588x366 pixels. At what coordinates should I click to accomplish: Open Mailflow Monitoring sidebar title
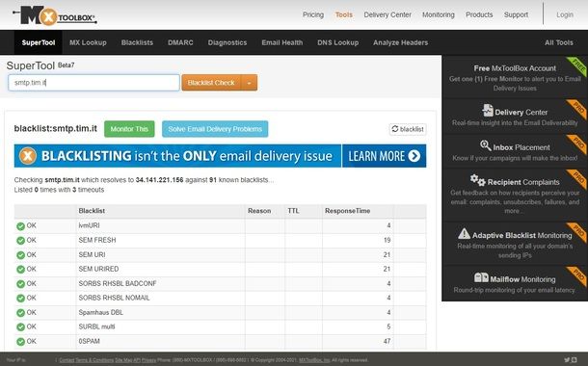tap(522, 279)
